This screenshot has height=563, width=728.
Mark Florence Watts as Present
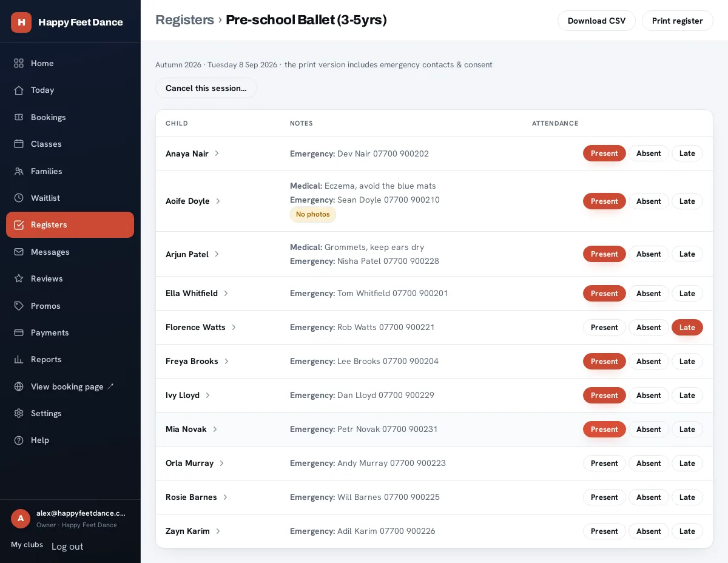pos(604,328)
